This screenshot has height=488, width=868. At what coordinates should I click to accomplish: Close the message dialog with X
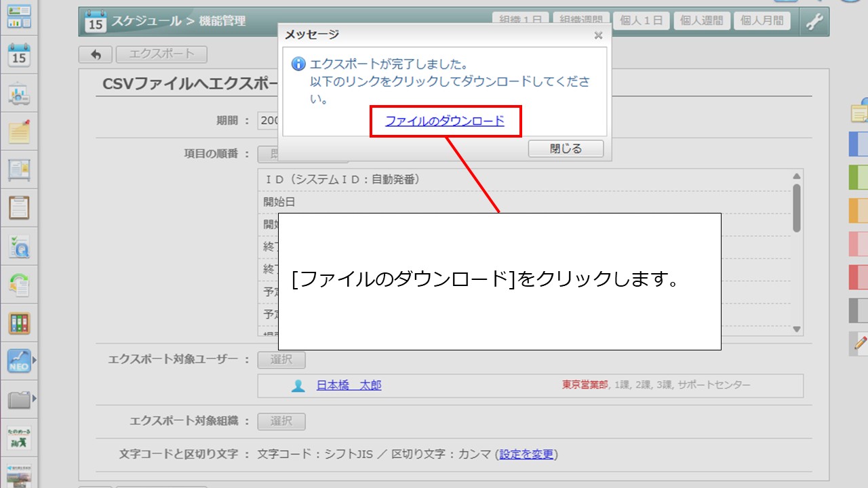pyautogui.click(x=597, y=35)
